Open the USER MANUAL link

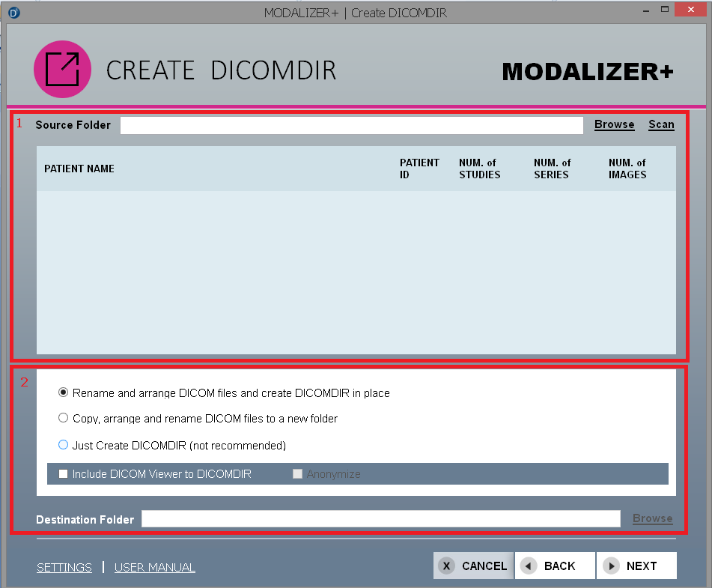(x=154, y=567)
